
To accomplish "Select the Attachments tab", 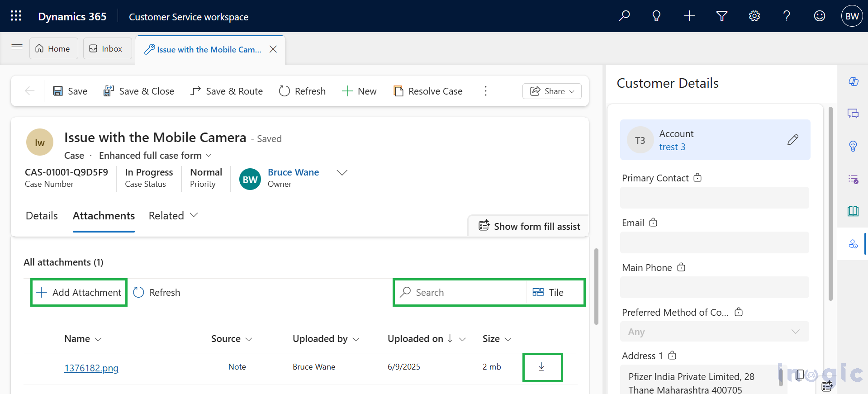I will (104, 216).
